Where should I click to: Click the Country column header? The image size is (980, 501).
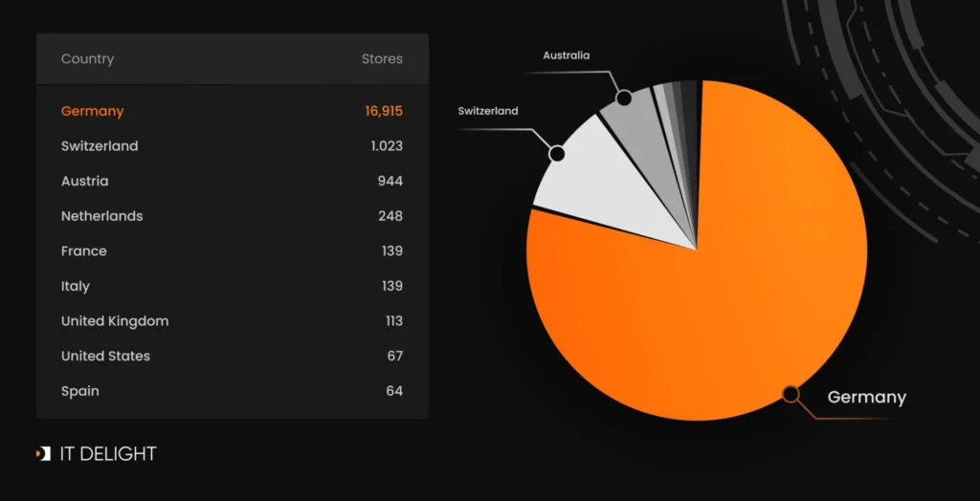point(87,59)
